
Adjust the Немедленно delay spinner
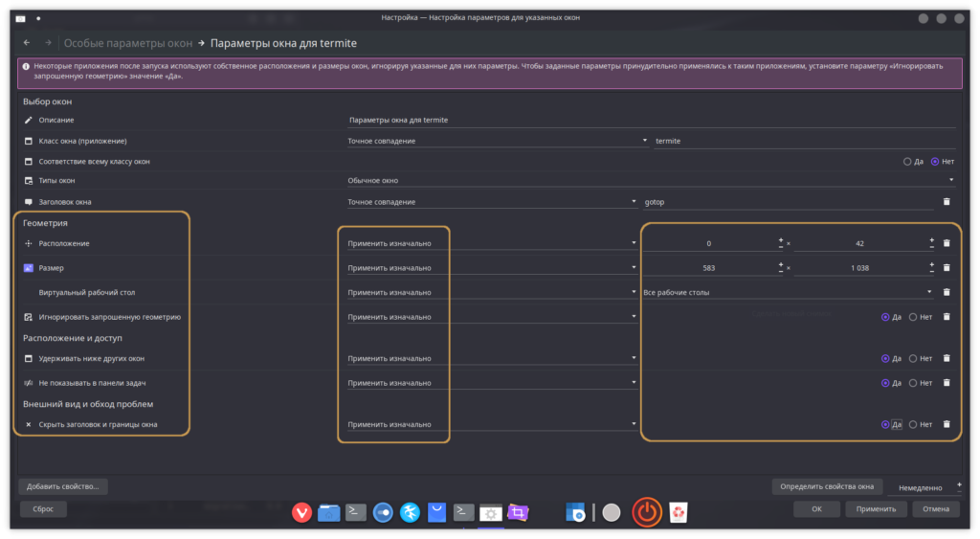925,487
